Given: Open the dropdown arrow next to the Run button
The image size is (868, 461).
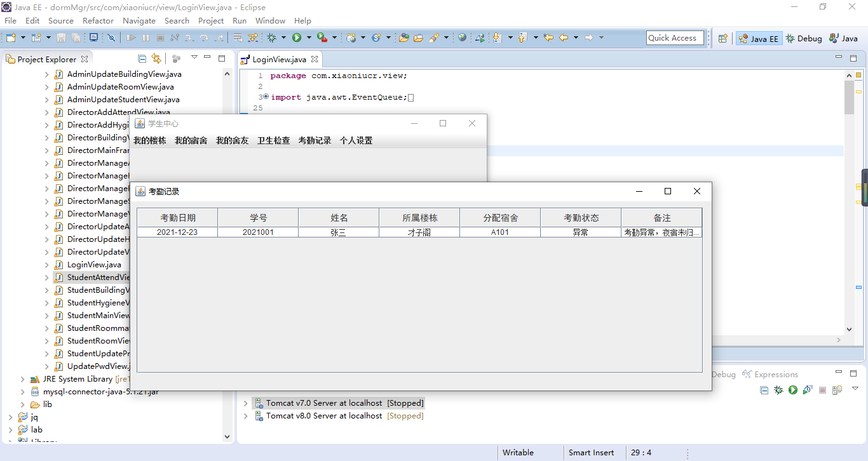Looking at the screenshot, I should (308, 38).
